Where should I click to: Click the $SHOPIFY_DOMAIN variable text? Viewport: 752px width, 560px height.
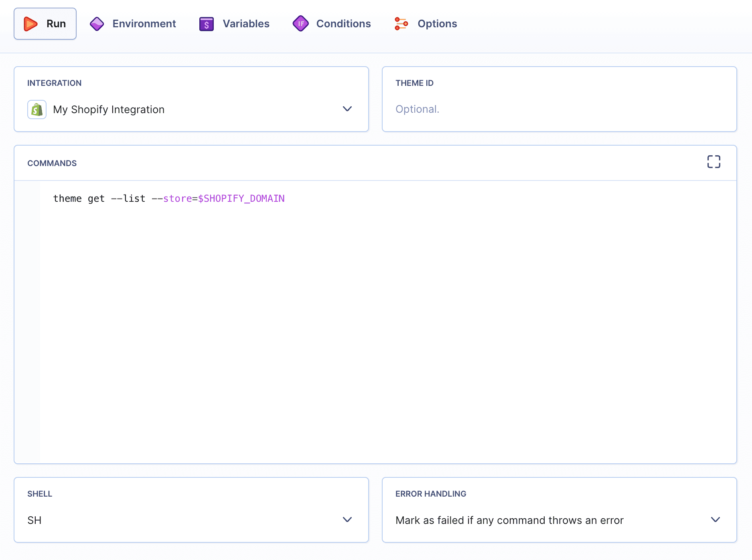[x=240, y=198]
